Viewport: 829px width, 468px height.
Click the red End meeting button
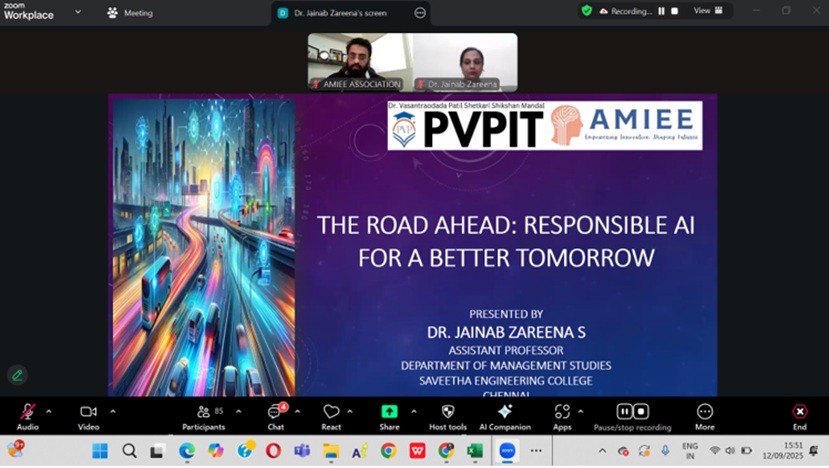point(799,412)
